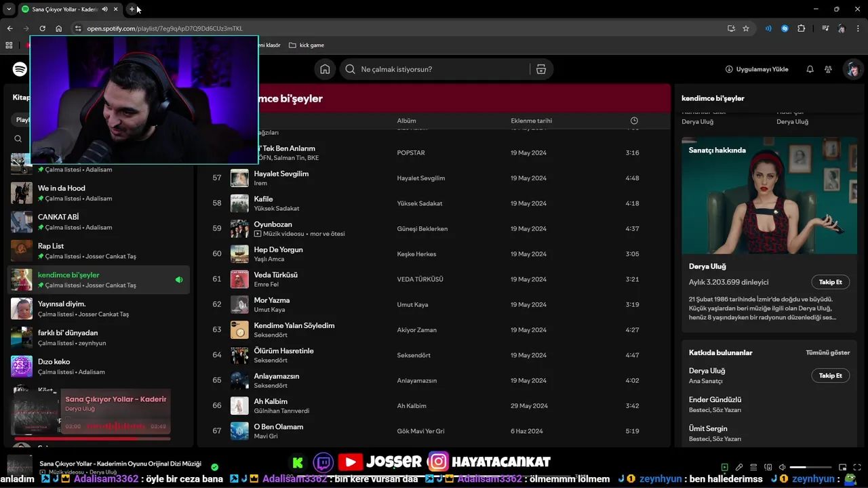This screenshot has height=488, width=868.
Task: Open the Friend Activity people icon
Action: pyautogui.click(x=828, y=69)
